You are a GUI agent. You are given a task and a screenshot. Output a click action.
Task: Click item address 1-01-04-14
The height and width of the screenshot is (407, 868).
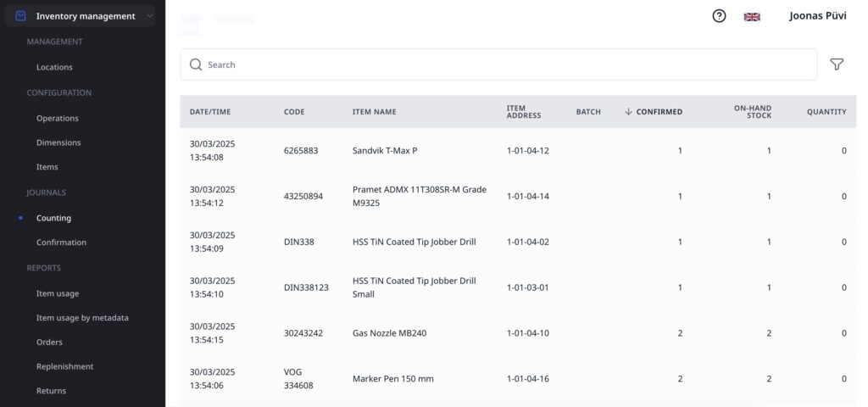point(527,196)
